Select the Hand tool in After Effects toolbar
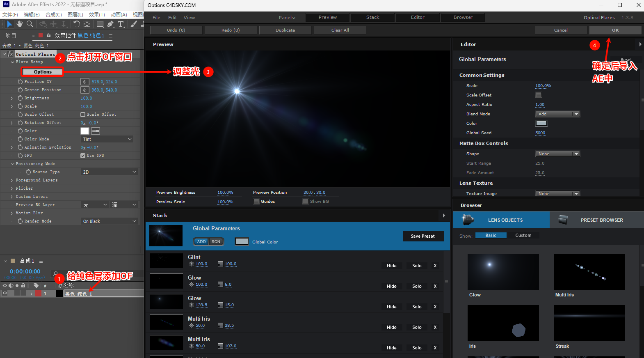The height and width of the screenshot is (358, 644). point(19,24)
